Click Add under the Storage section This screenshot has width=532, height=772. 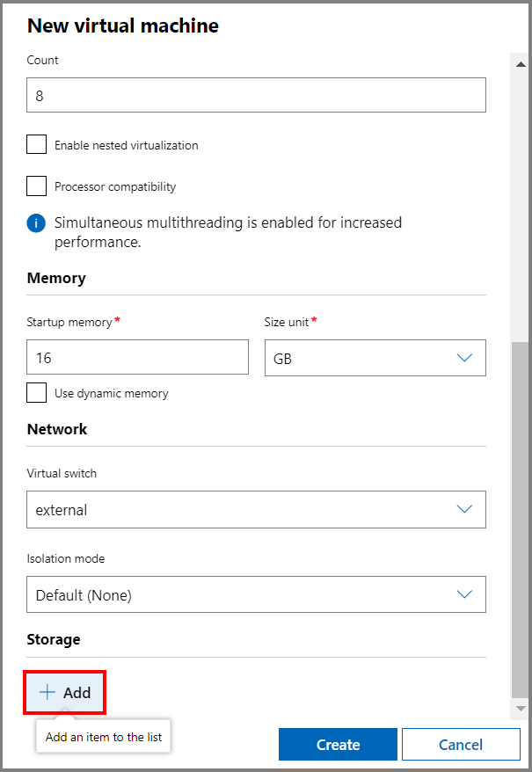[64, 692]
